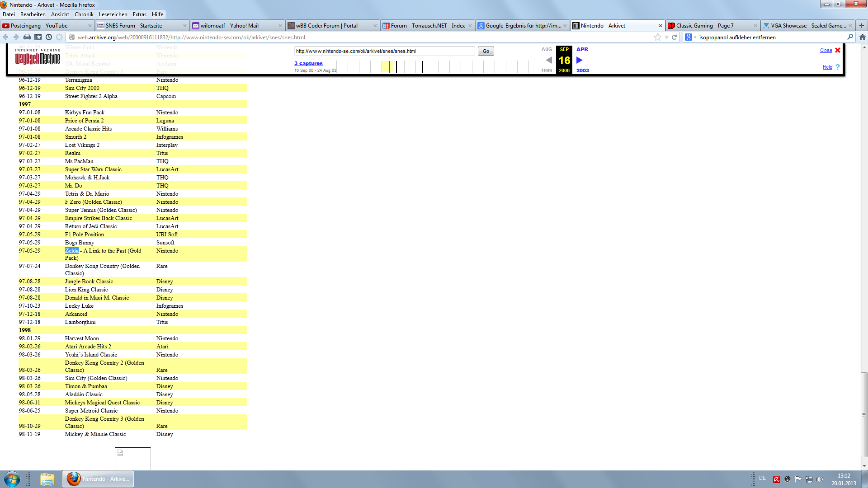868x488 pixels.
Task: Expand the URL history dropdown arrow
Action: (x=666, y=37)
